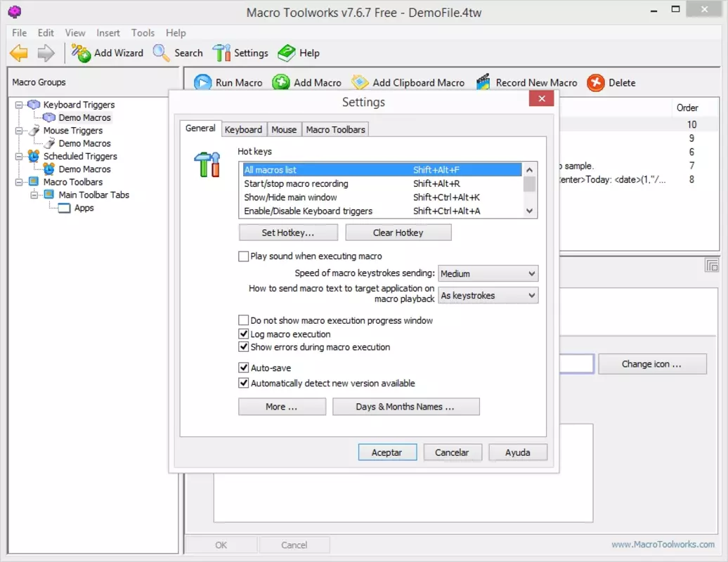
Task: Click the red Delete icon
Action: coord(595,83)
